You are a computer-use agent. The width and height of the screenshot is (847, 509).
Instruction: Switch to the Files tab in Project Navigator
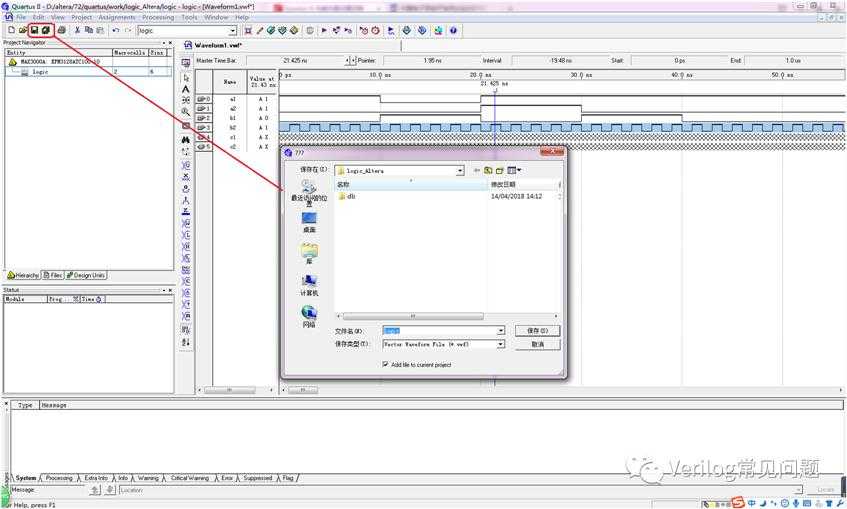[53, 276]
